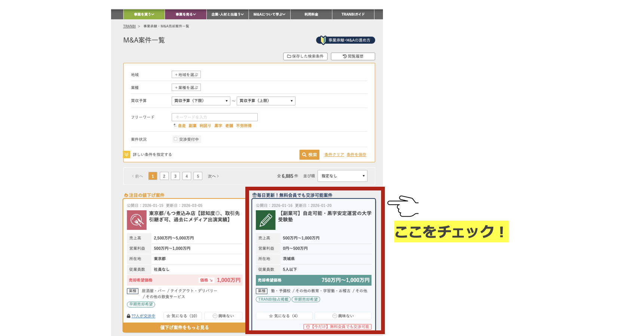Click the pencil icon of the 大学受験塾 listing
The image size is (644, 336).
coord(266,220)
